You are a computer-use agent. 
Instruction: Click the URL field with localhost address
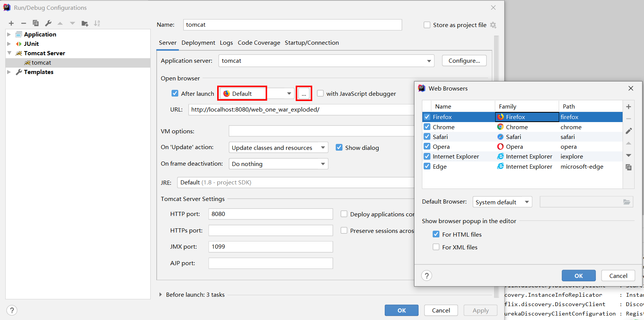click(301, 109)
